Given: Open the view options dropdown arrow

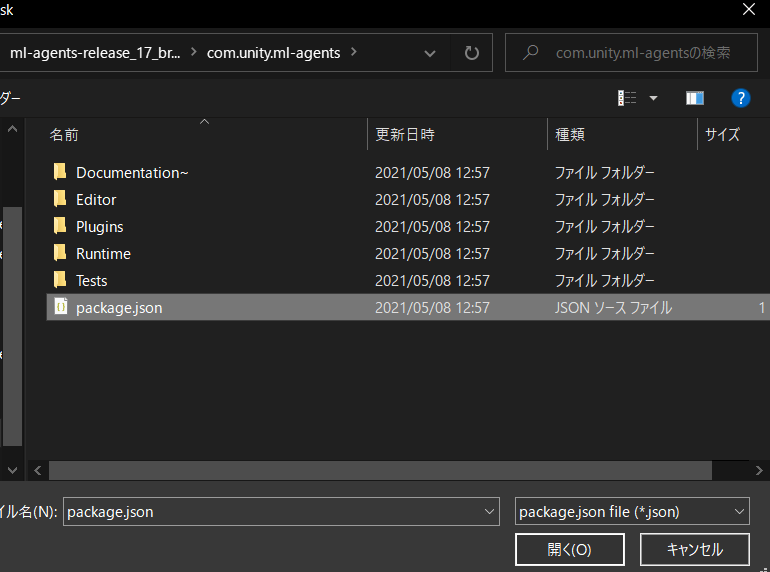Looking at the screenshot, I should pos(653,98).
